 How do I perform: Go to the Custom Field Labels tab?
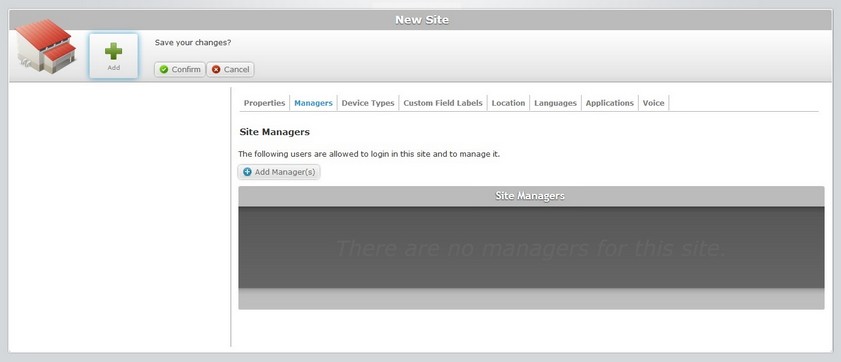click(443, 103)
